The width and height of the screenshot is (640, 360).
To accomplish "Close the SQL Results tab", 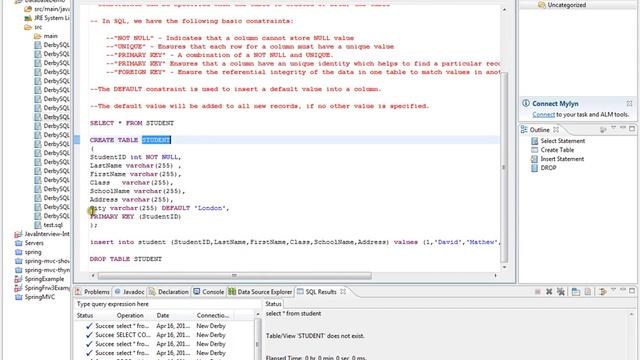I will [343, 291].
